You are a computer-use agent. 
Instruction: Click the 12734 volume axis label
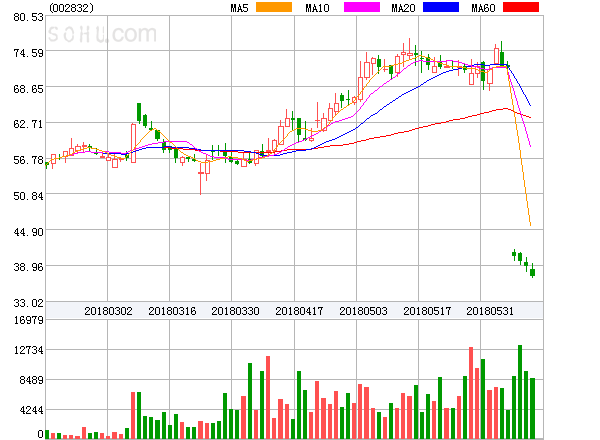(28, 350)
